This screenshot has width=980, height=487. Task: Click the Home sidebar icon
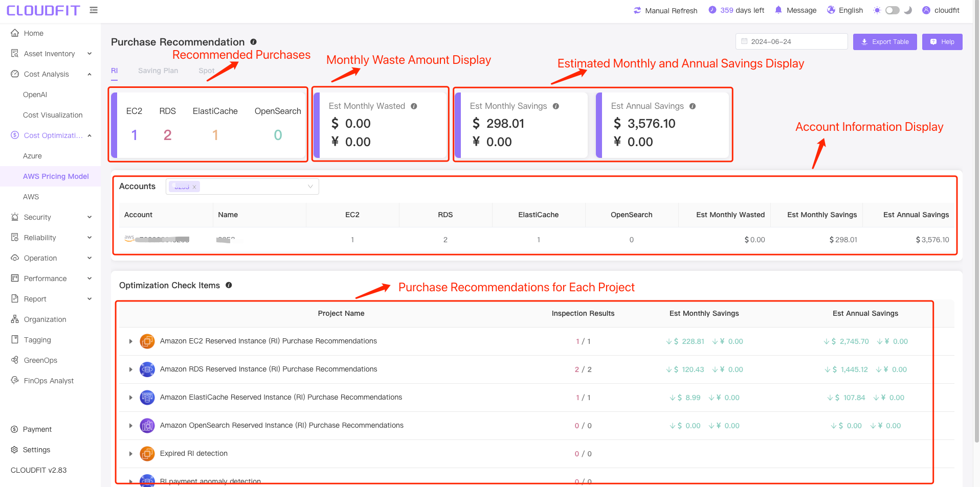(x=15, y=33)
